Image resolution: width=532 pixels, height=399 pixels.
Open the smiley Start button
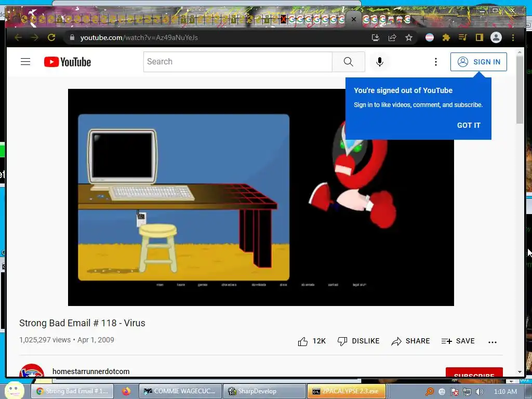point(14,390)
